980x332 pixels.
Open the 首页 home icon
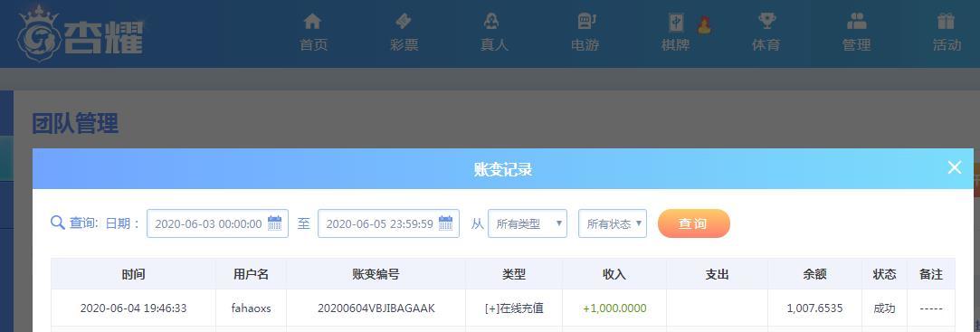click(312, 21)
